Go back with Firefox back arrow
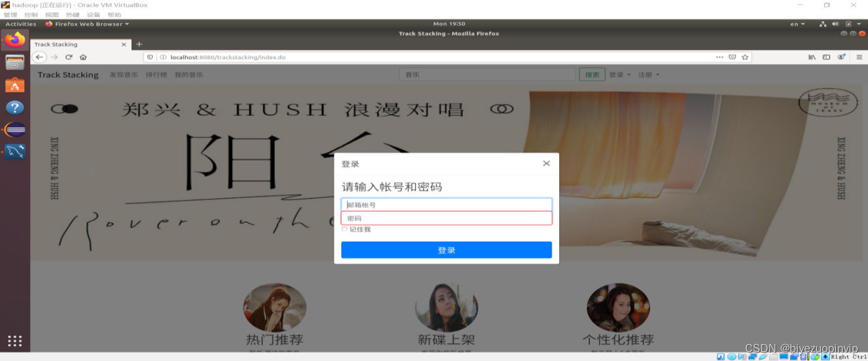This screenshot has height=361, width=868. [x=39, y=57]
